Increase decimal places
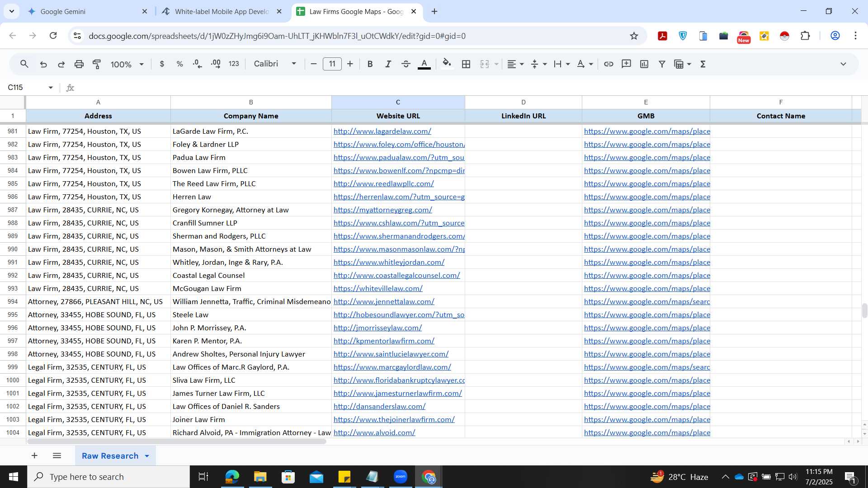 [x=216, y=64]
